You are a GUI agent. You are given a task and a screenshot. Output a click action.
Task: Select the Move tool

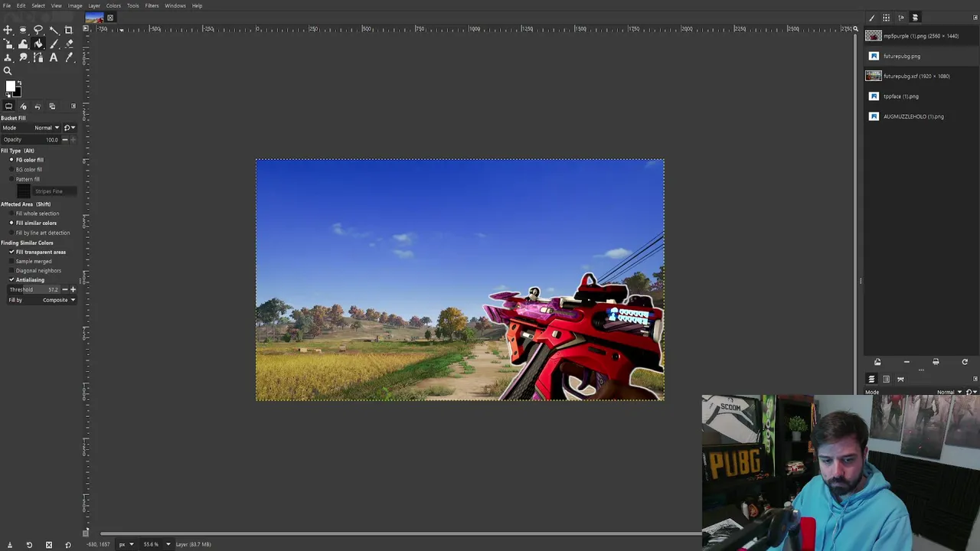(x=8, y=30)
